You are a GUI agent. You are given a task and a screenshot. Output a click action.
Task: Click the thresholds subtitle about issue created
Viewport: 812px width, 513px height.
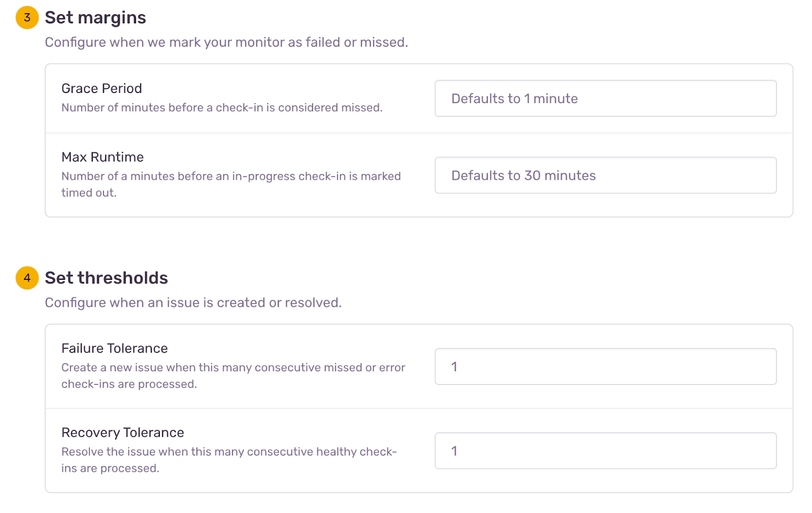[193, 303]
